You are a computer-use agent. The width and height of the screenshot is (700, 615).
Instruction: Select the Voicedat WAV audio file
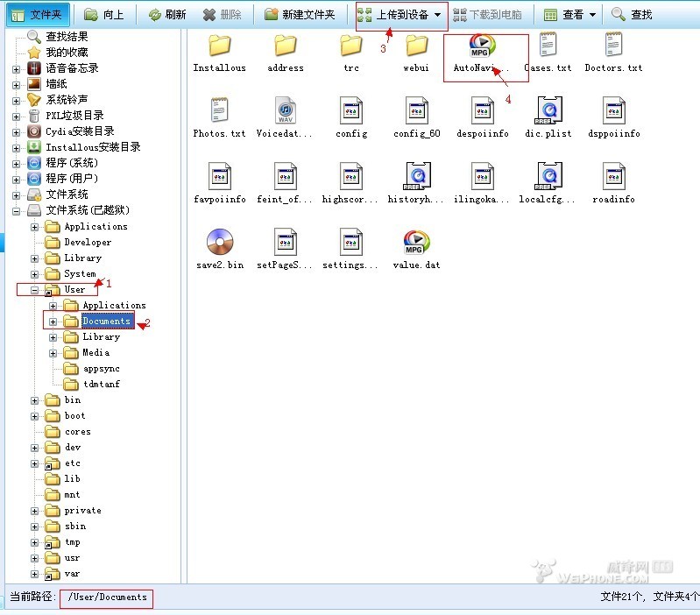[x=285, y=110]
